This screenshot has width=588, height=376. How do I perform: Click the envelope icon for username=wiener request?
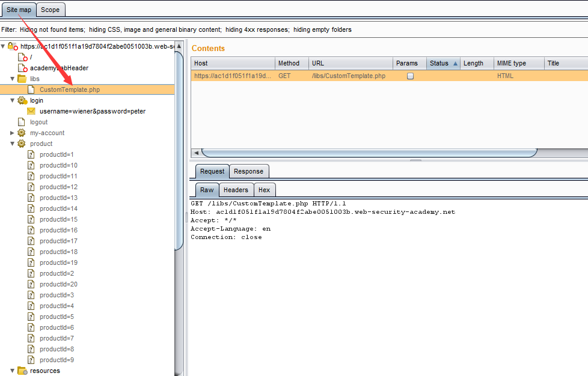(31, 111)
